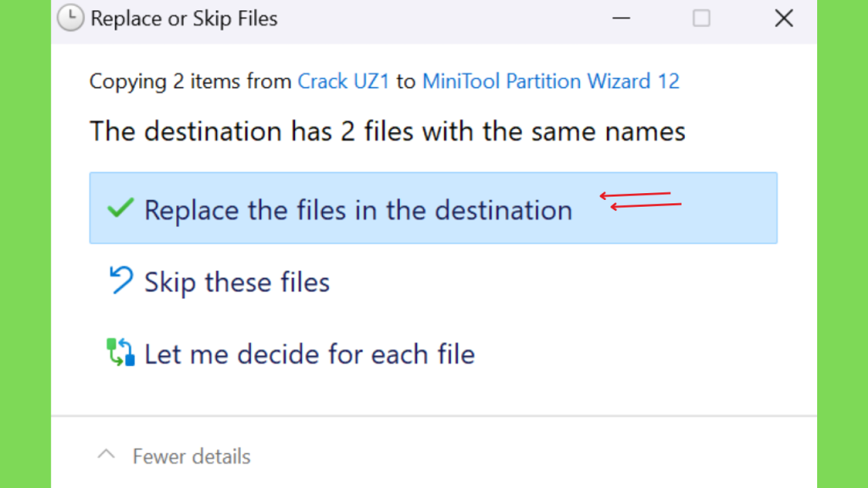The width and height of the screenshot is (868, 488).
Task: Click the disabled maximize button
Action: pyautogui.click(x=701, y=19)
